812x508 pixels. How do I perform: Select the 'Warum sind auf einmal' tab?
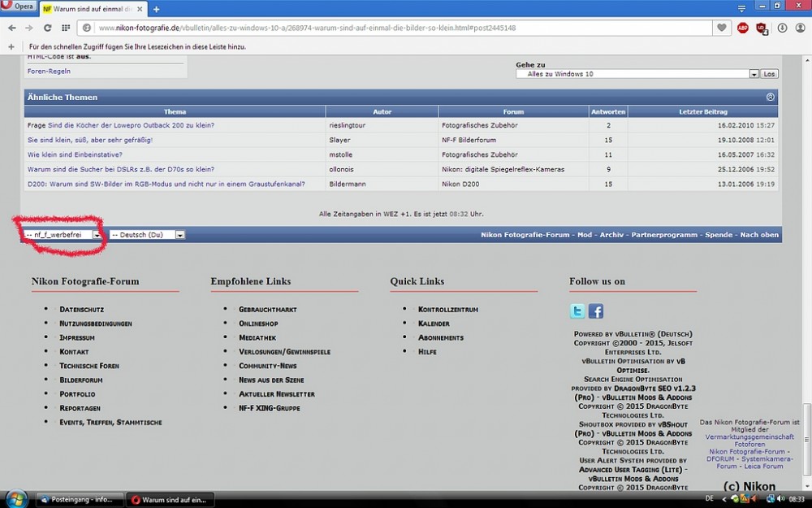pos(93,9)
